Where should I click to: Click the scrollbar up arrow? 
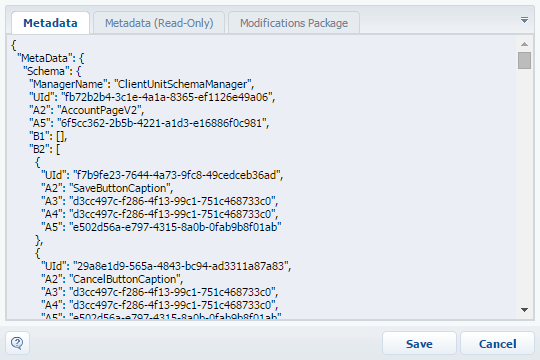(524, 44)
